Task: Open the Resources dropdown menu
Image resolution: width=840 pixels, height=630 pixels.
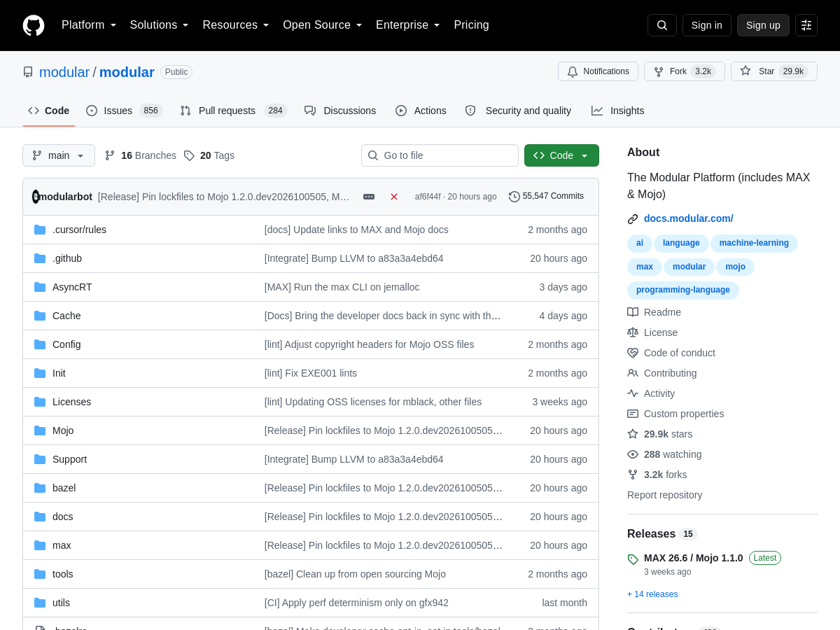Action: (236, 25)
